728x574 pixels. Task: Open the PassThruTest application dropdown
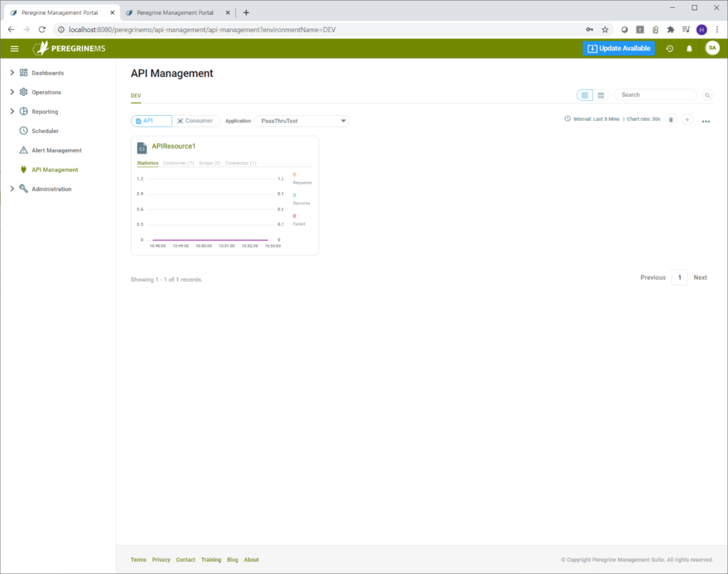tap(301, 120)
